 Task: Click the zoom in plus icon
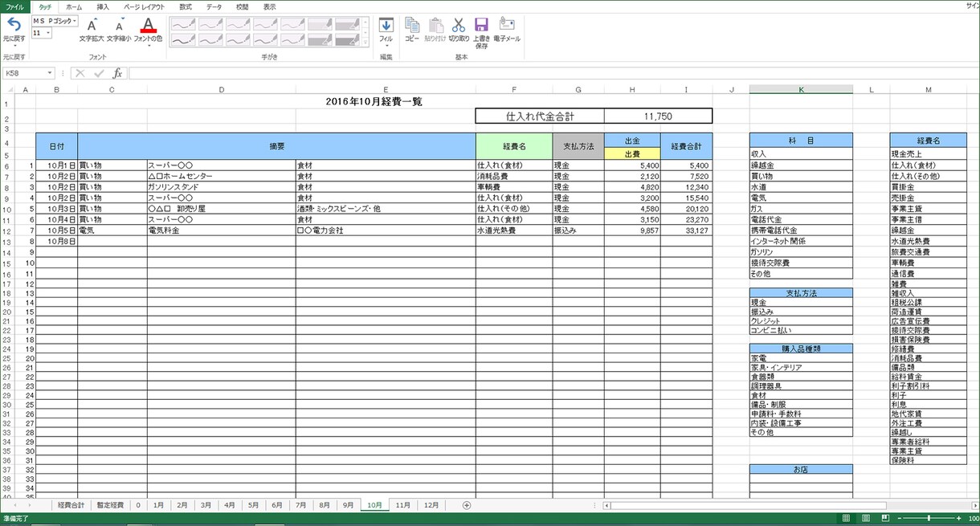tap(961, 519)
